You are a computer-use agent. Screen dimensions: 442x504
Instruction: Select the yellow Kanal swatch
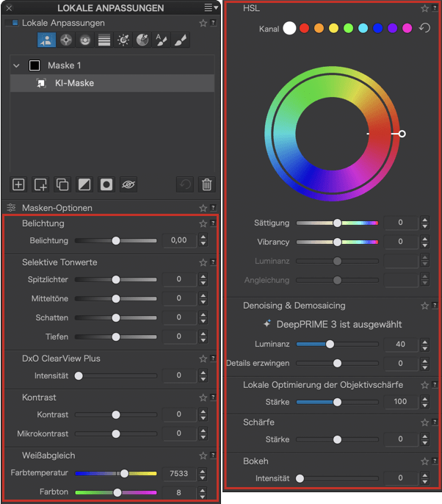coord(334,28)
